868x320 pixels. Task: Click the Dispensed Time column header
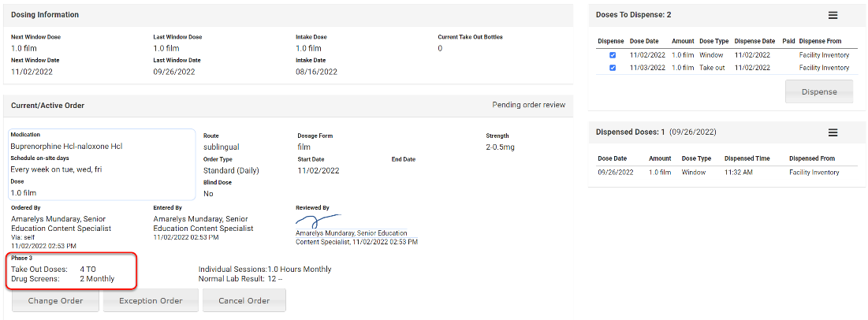tap(748, 158)
